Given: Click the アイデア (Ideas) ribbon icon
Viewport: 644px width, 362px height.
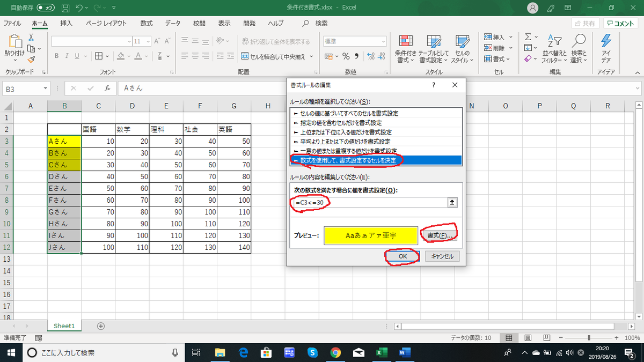Looking at the screenshot, I should pos(606,47).
